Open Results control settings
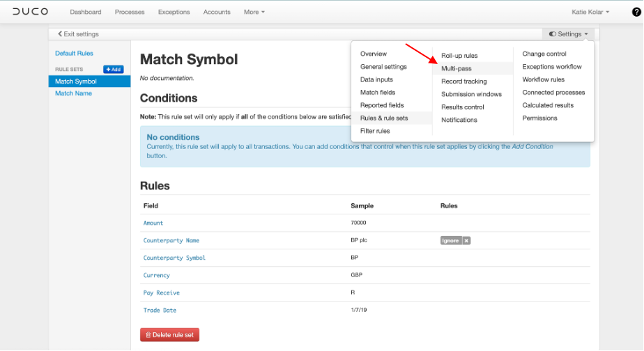The height and width of the screenshot is (351, 644). point(463,107)
